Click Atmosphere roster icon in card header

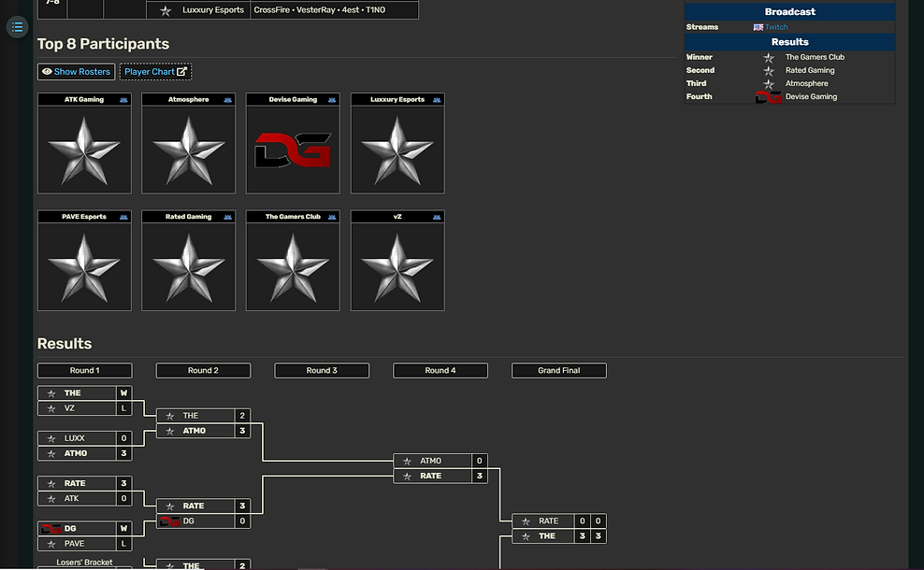pyautogui.click(x=228, y=100)
